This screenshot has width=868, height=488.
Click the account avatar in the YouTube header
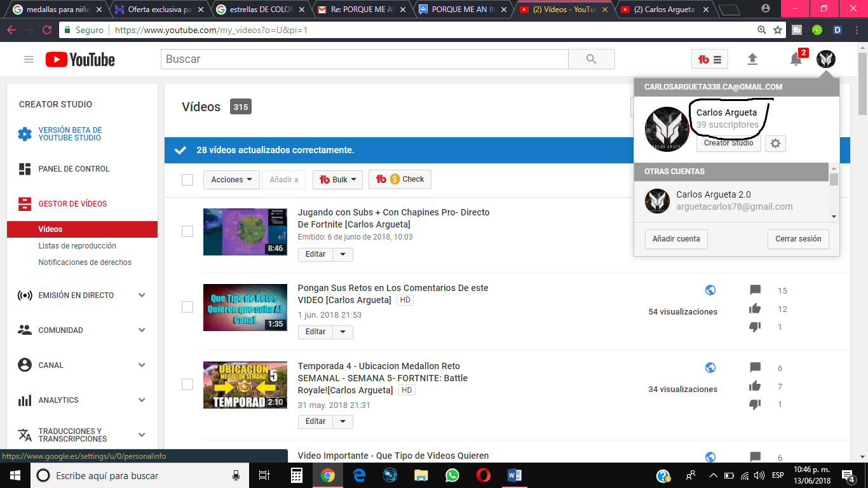[x=826, y=59]
